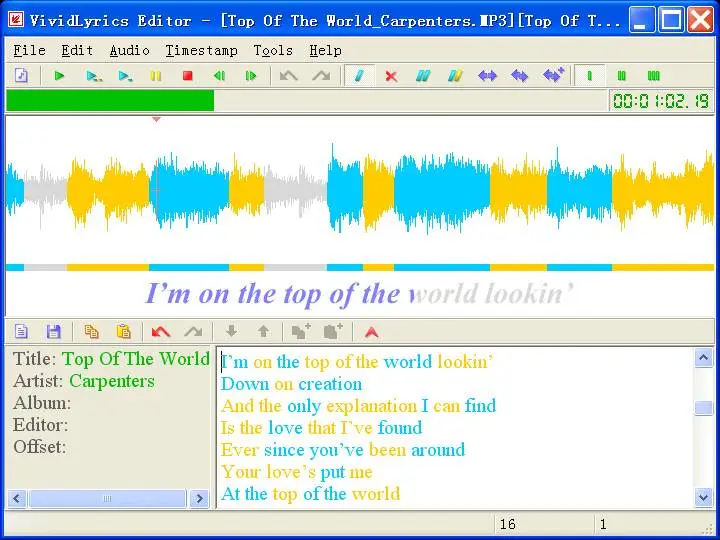Click the second purple double-arrow icon

click(x=519, y=75)
